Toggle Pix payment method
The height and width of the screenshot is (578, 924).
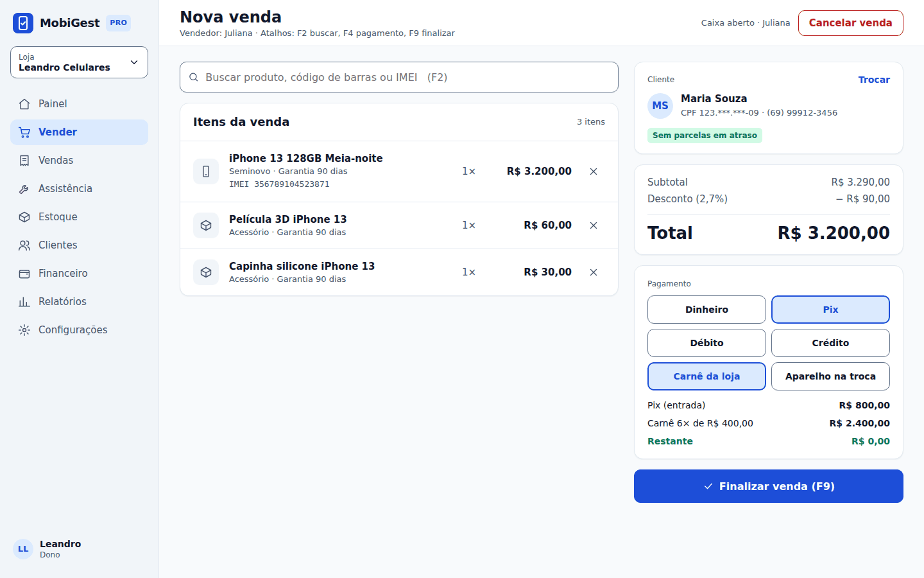pos(830,310)
